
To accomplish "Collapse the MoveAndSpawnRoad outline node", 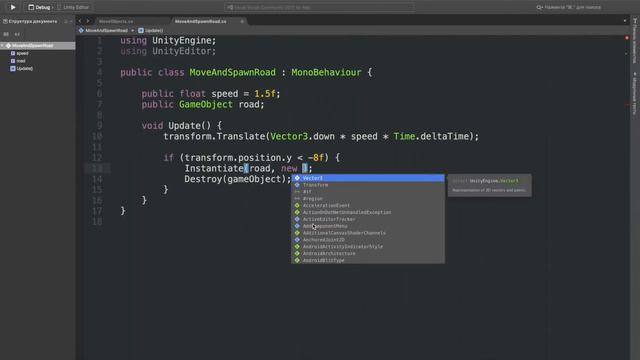I will 2,46.
